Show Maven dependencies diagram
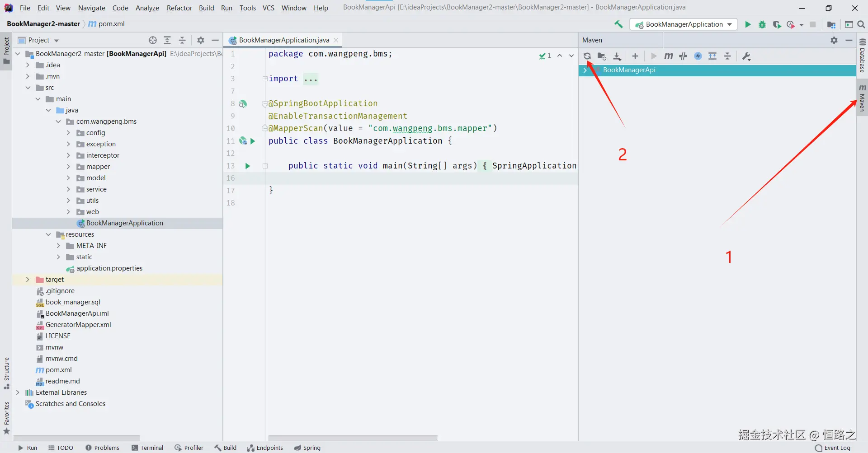Viewport: 868px width, 453px height. coord(712,56)
